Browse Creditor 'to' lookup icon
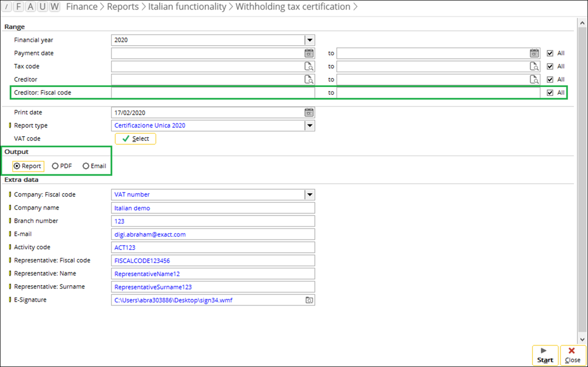 (x=535, y=80)
